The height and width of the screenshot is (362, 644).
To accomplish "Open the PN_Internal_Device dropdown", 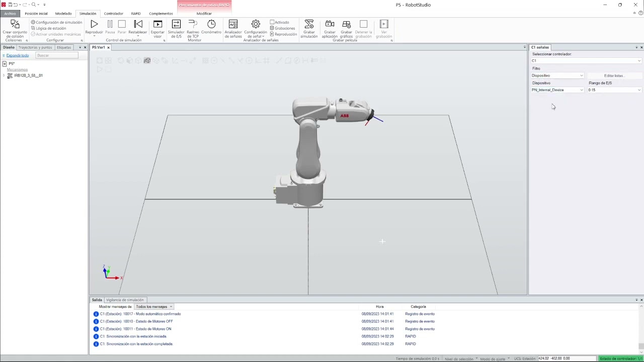I will (557, 90).
